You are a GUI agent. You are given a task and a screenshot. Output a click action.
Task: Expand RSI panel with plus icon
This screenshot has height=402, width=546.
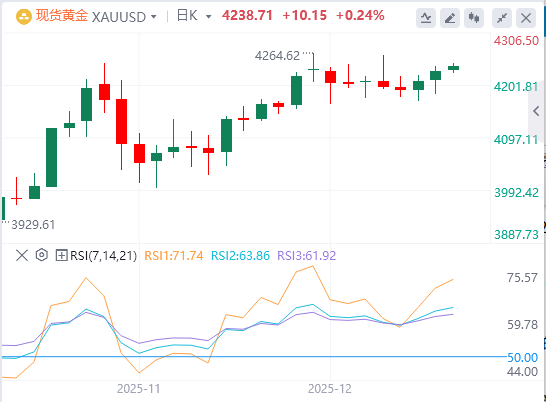tap(61, 255)
